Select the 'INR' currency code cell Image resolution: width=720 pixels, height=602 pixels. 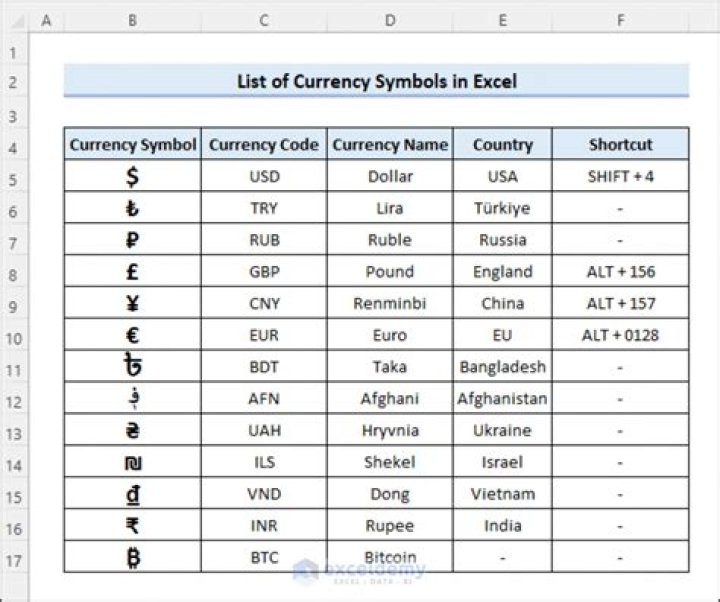[x=264, y=525]
